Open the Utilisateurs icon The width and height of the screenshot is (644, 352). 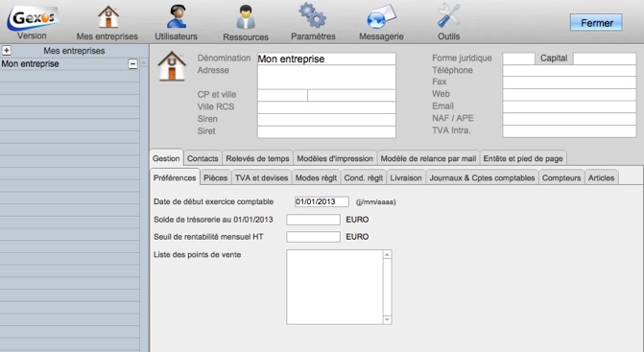pyautogui.click(x=177, y=17)
